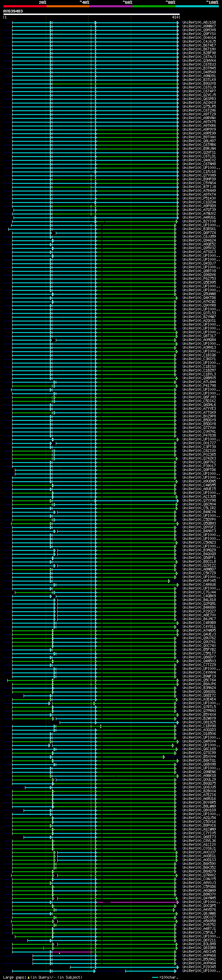Select UniRef100_B6T4E7 hit label
Image resolution: width=222 pixels, height=980 pixels.
(199, 45)
